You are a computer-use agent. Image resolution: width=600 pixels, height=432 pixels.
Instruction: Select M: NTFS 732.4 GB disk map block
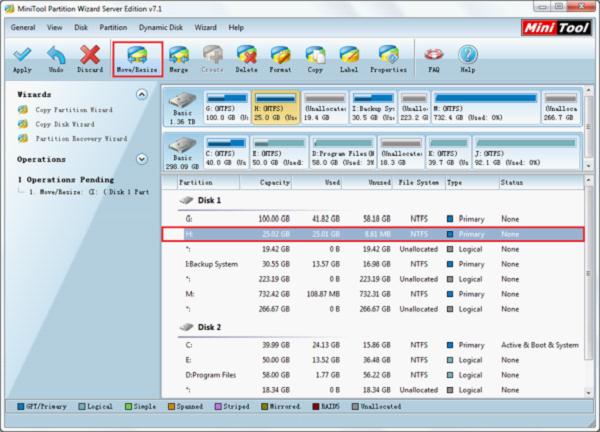click(486, 108)
